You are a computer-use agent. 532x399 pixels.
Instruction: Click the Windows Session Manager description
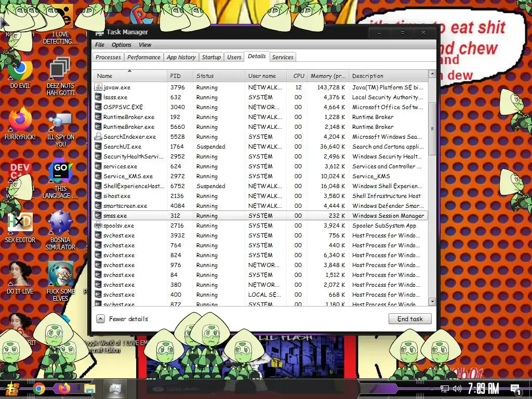point(388,216)
